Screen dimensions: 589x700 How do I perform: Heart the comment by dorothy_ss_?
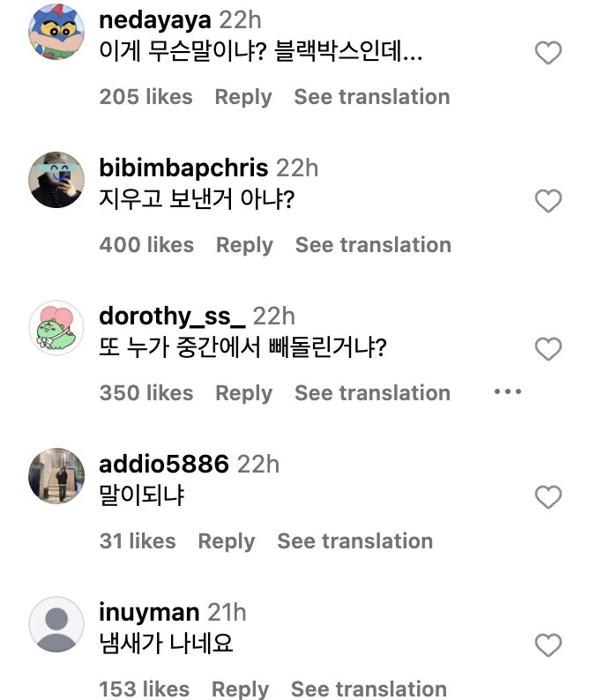click(548, 349)
